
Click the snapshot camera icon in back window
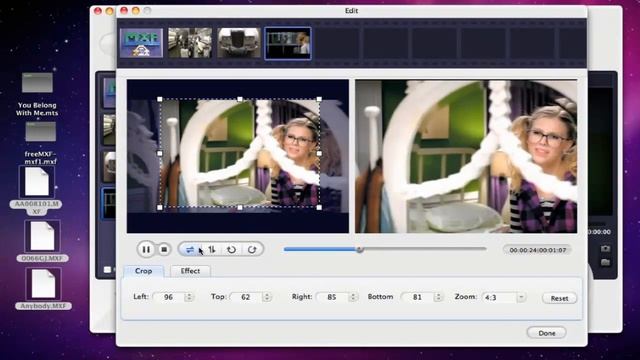[605, 249]
